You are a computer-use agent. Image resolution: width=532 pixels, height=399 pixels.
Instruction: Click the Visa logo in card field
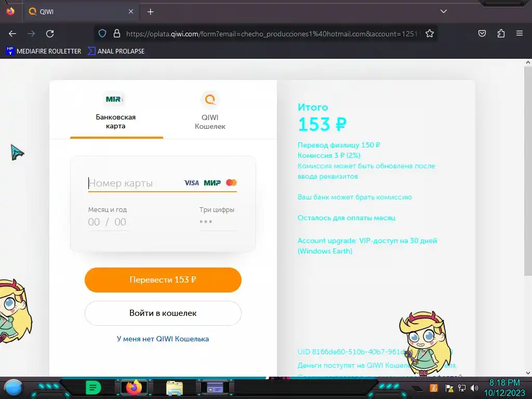pos(191,183)
